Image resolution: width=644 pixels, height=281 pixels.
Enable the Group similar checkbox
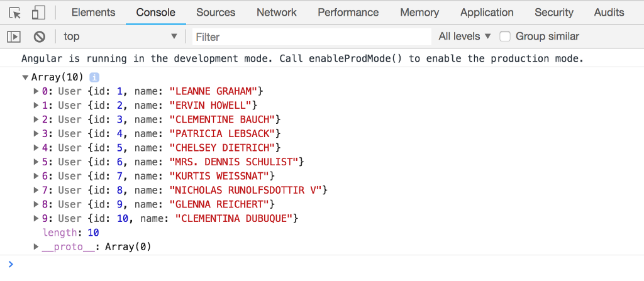coord(505,36)
